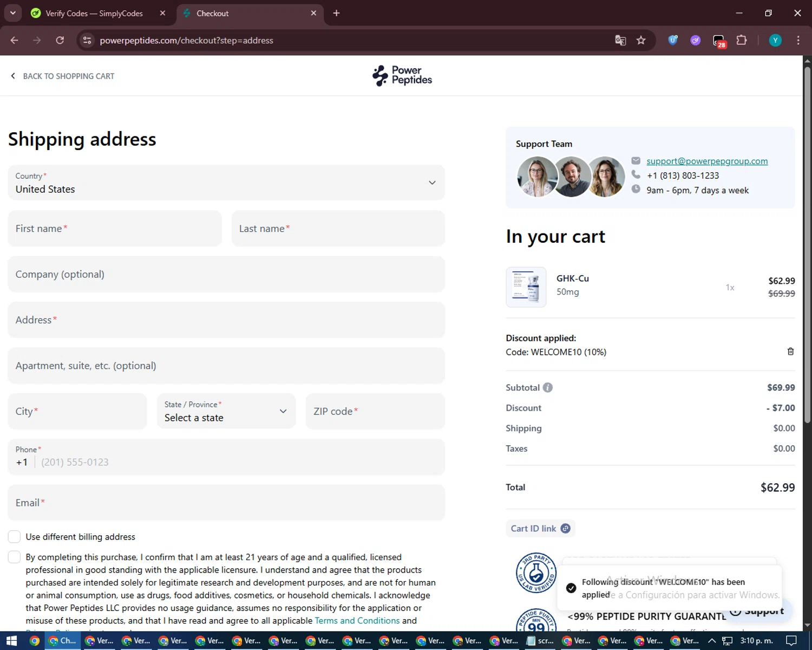Open the Windows Start menu
Image resolution: width=812 pixels, height=650 pixels.
[11, 641]
